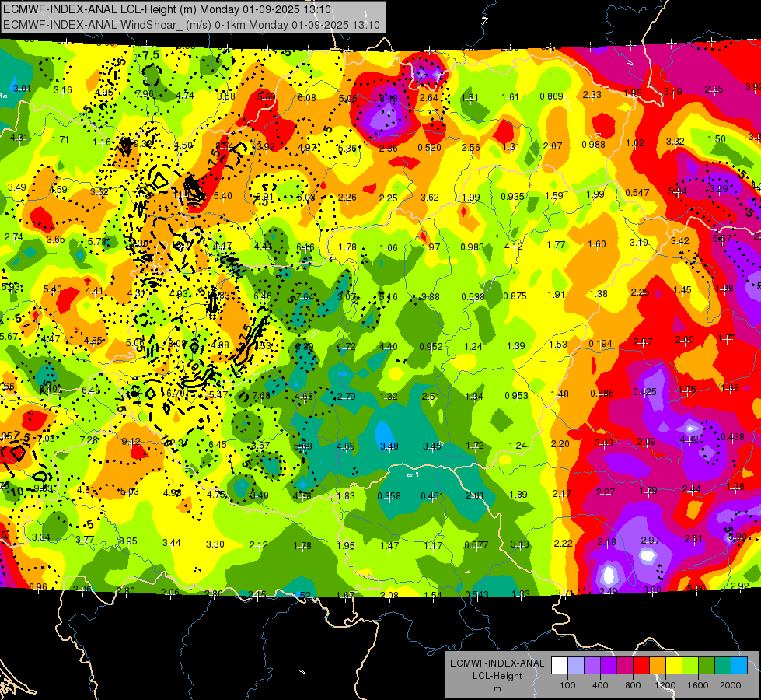Click the wind shear value 0.538

point(473,297)
